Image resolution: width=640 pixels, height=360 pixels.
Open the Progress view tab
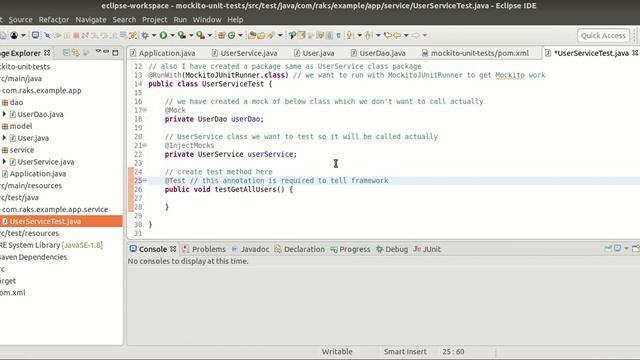(350, 249)
